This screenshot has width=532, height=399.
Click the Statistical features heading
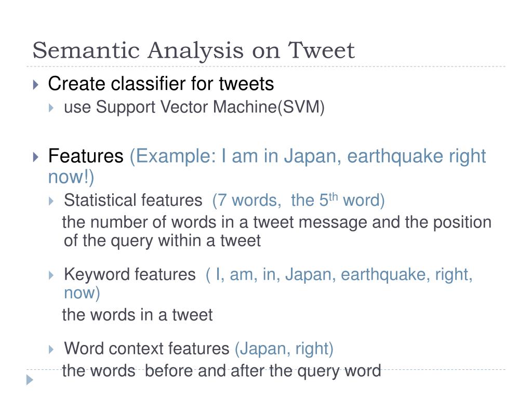pyautogui.click(x=133, y=200)
